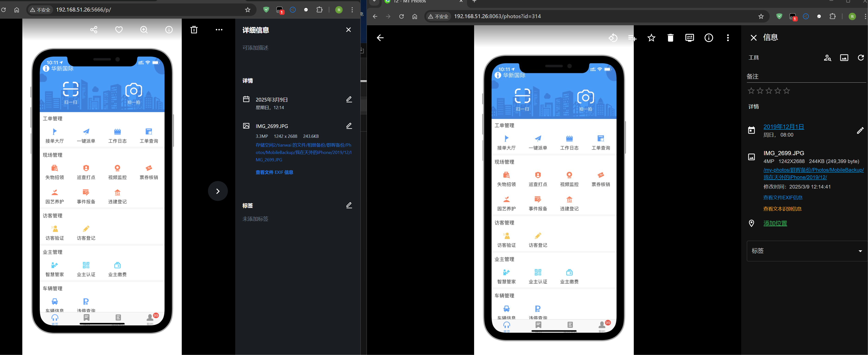Delete photo trash icon in MT Photos toolbar
Viewport: 868px width, 355px height.
tap(671, 38)
